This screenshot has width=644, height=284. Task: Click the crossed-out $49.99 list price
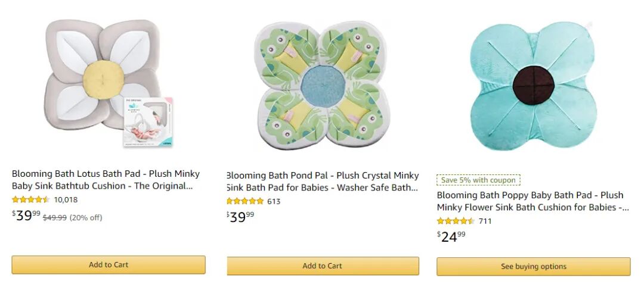click(x=55, y=217)
